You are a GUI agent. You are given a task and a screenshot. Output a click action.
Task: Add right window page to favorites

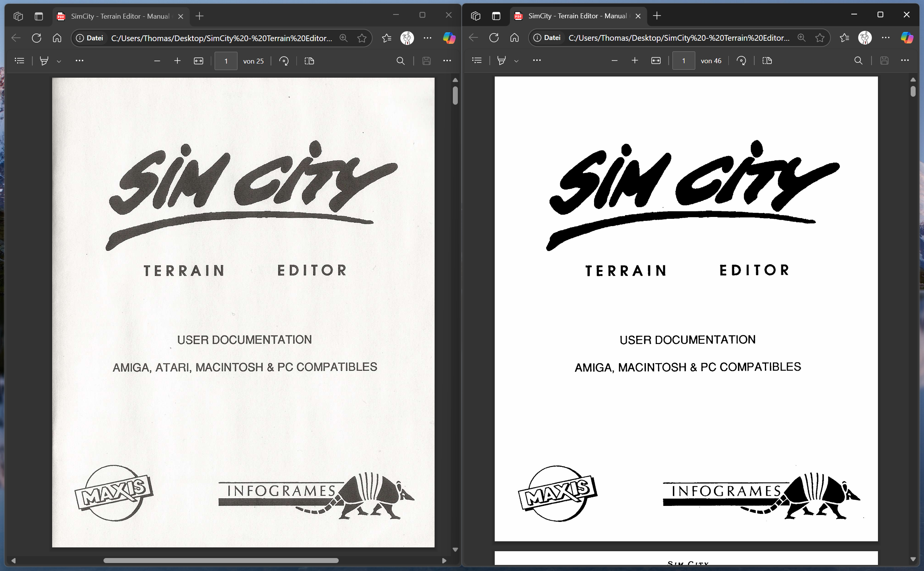(820, 38)
